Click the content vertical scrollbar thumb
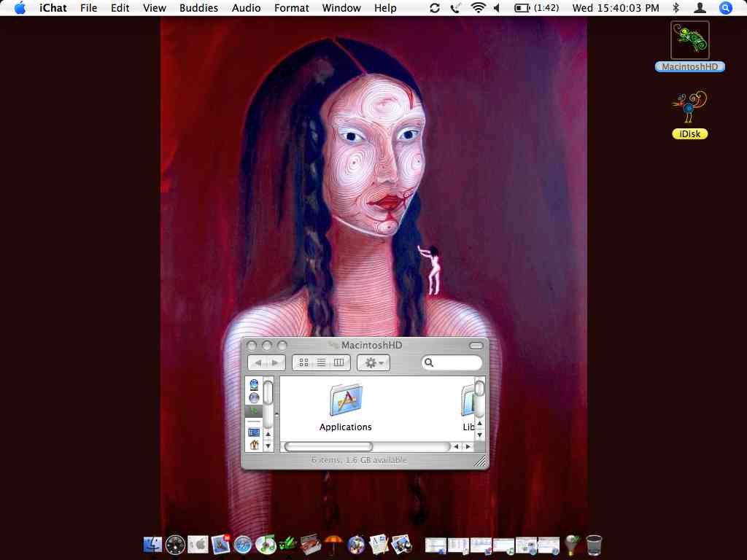 pyautogui.click(x=480, y=388)
